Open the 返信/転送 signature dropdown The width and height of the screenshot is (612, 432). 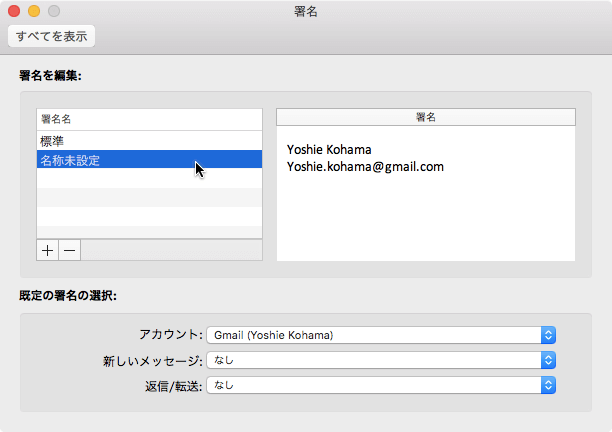[381, 385]
